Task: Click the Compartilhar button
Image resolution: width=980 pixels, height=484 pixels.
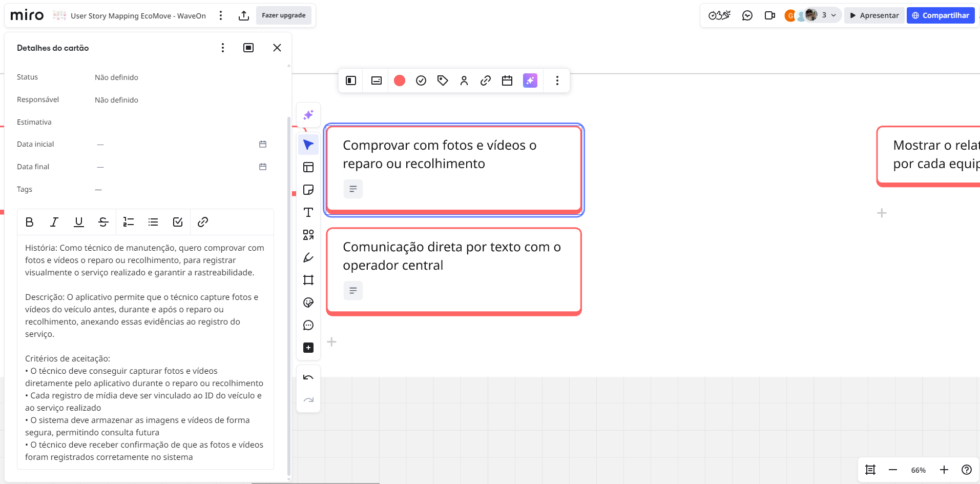Action: 941,15
